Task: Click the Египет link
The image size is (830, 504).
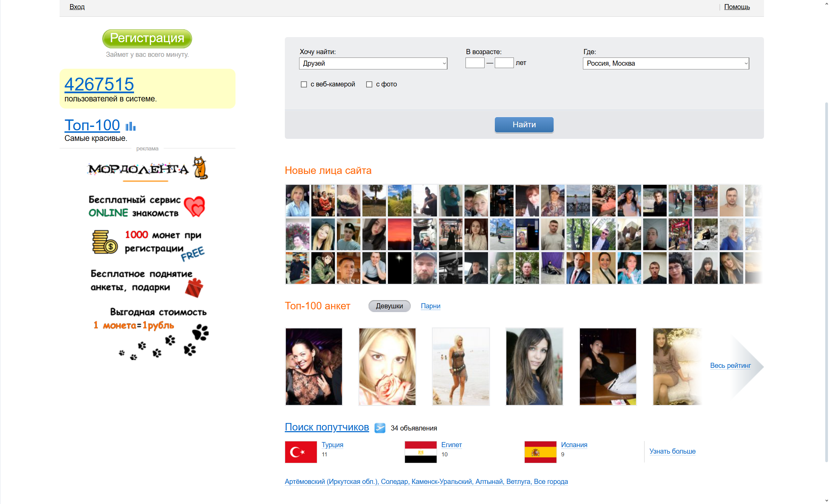Action: [x=452, y=445]
